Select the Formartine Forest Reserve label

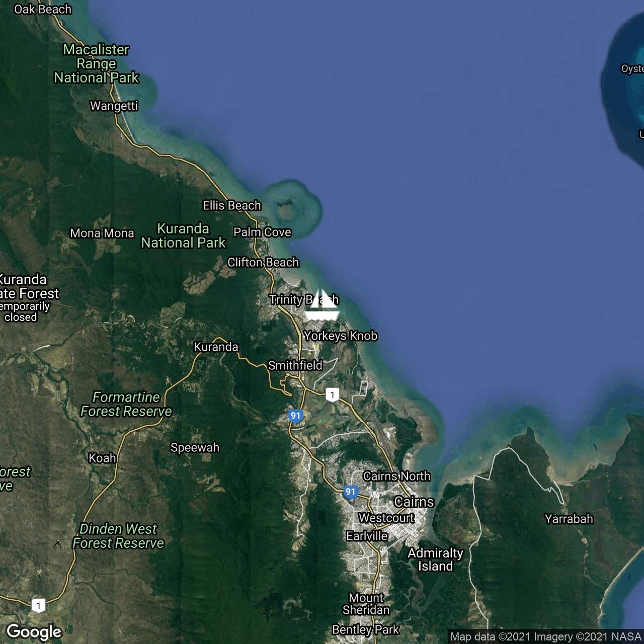tap(126, 404)
